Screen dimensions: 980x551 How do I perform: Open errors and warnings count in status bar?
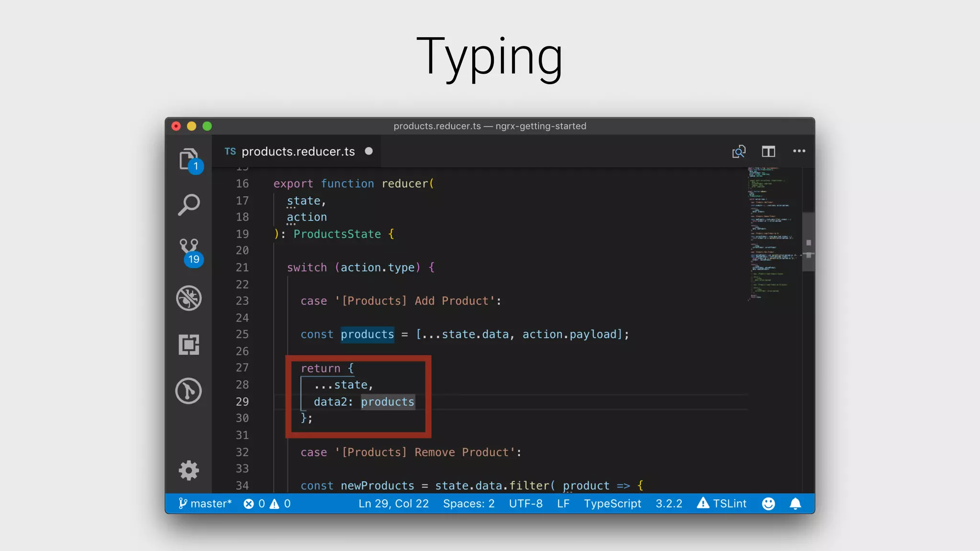tap(267, 504)
